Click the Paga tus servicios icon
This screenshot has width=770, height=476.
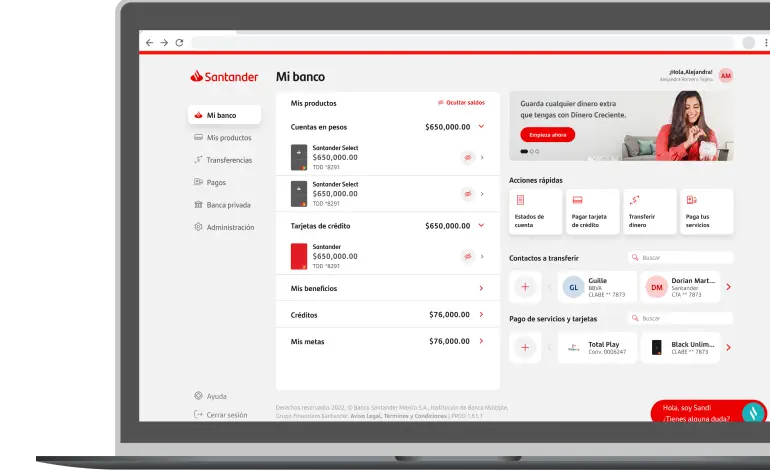(691, 199)
